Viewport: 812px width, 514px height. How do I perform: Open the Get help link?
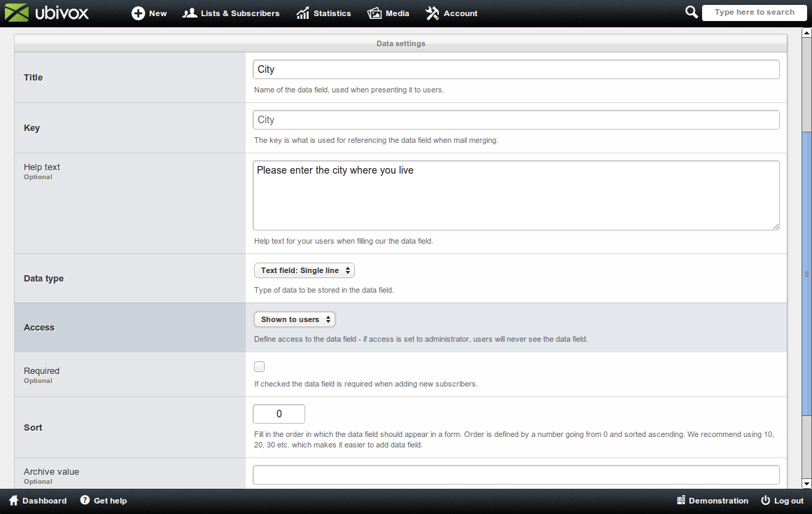(104, 501)
